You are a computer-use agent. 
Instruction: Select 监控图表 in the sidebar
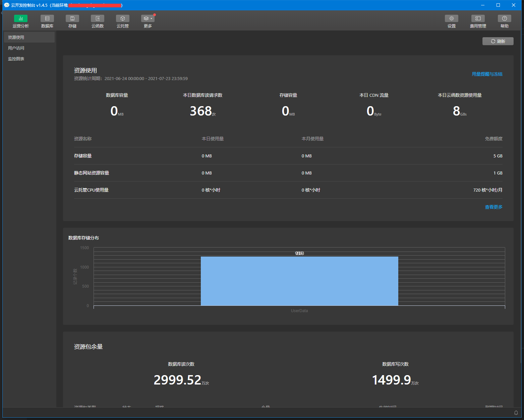29,59
